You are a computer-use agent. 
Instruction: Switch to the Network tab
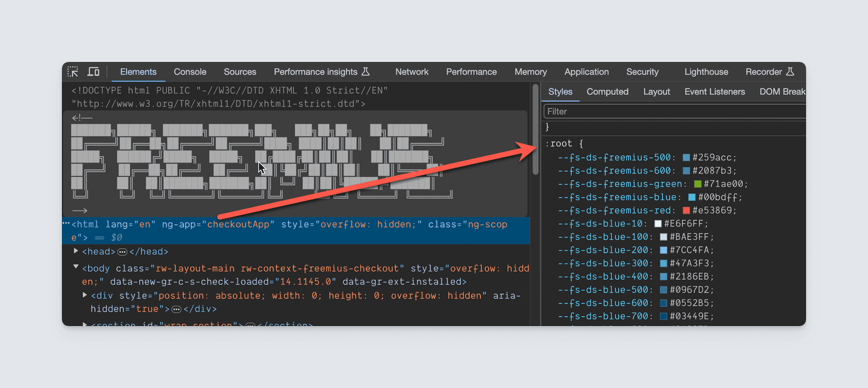tap(412, 72)
